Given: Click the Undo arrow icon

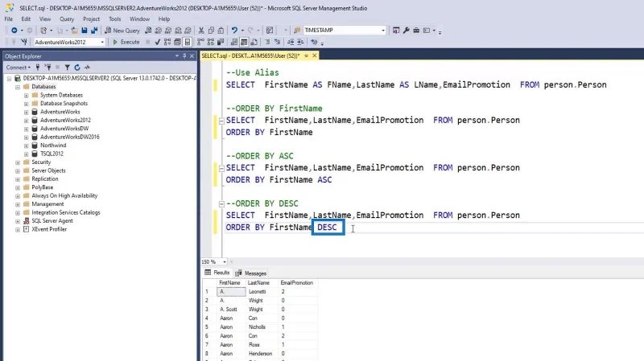Looking at the screenshot, I should [x=234, y=31].
